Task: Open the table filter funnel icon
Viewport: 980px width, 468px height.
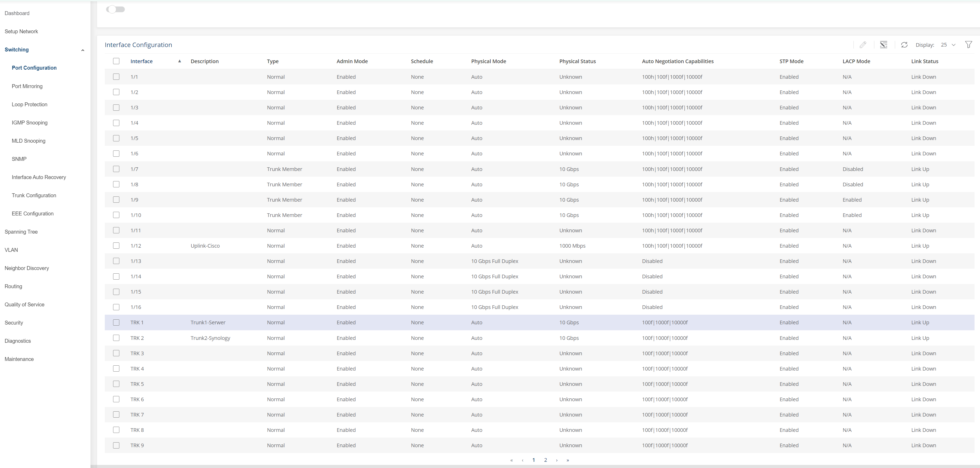Action: 968,45
